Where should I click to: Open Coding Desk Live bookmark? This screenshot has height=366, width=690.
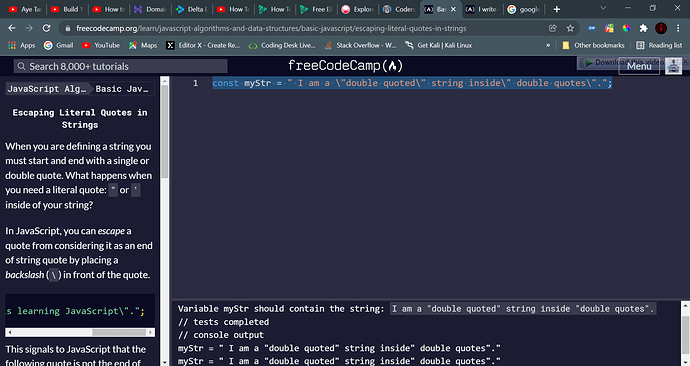coord(282,45)
